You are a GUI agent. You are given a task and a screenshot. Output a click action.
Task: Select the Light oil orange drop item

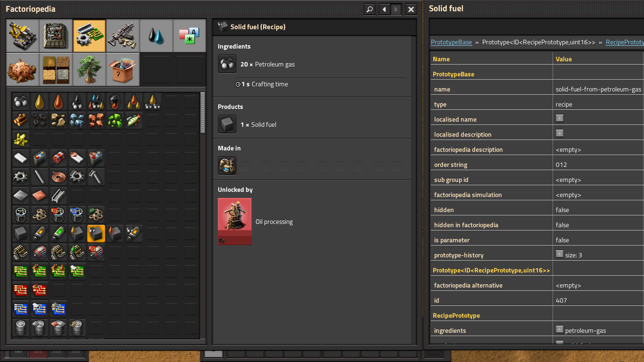click(x=58, y=102)
